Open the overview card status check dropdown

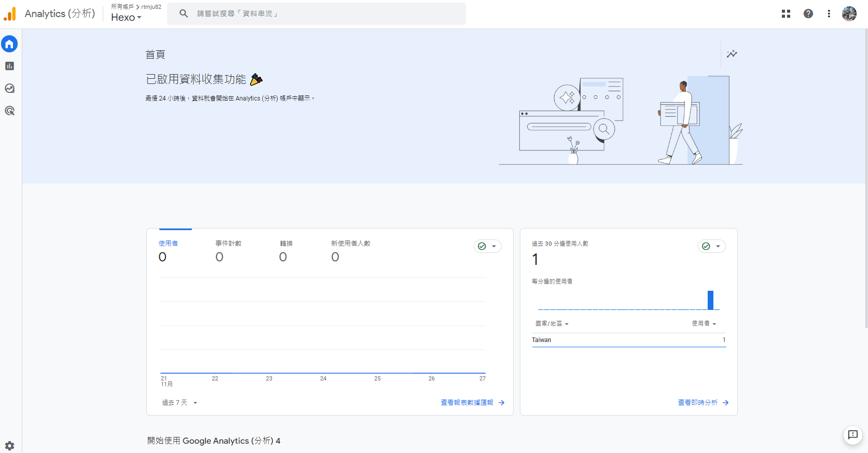(x=488, y=246)
